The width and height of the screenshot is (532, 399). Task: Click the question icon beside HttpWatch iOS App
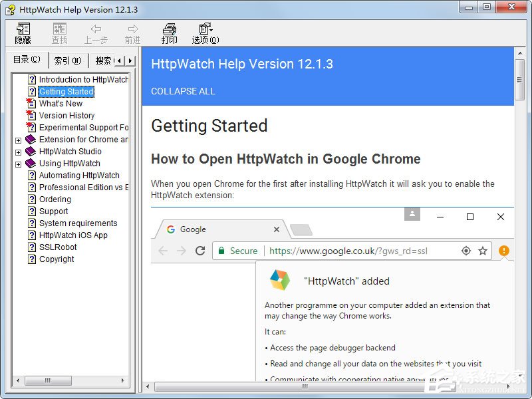click(31, 235)
